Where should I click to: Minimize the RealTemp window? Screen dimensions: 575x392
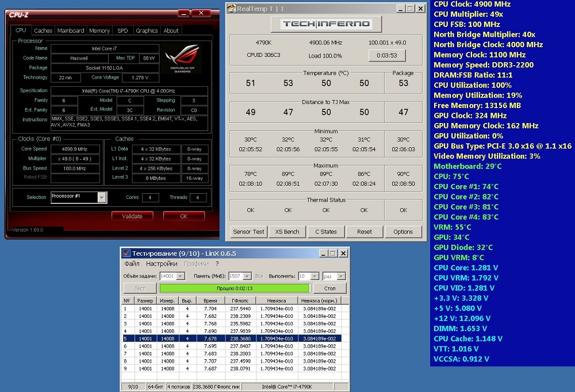401,9
